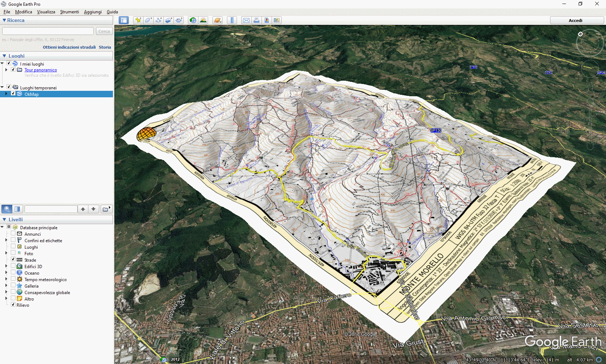Enable Confini ed etichette layer checkbox
Image resolution: width=606 pixels, height=364 pixels.
(x=13, y=240)
